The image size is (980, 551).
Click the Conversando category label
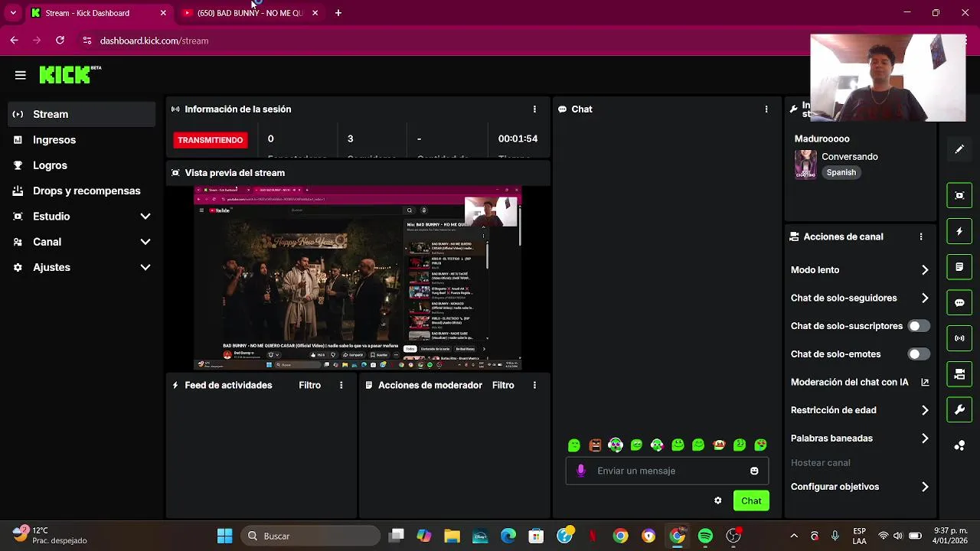pyautogui.click(x=850, y=157)
